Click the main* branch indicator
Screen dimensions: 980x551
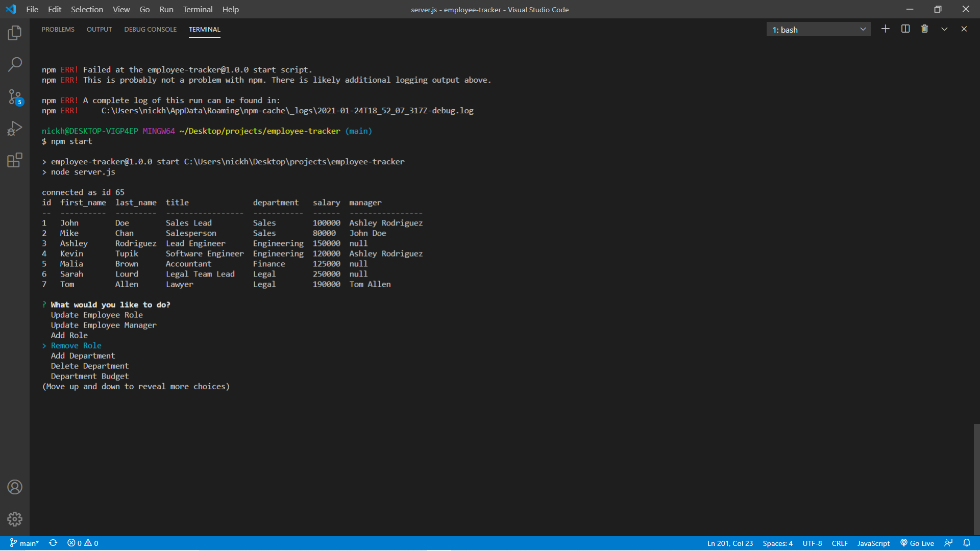click(24, 543)
